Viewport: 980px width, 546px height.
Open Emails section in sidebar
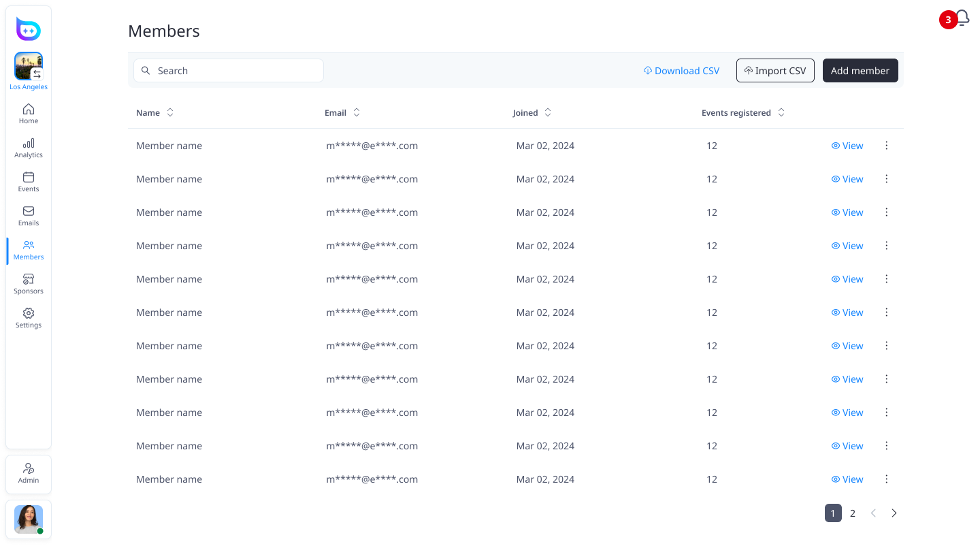29,216
